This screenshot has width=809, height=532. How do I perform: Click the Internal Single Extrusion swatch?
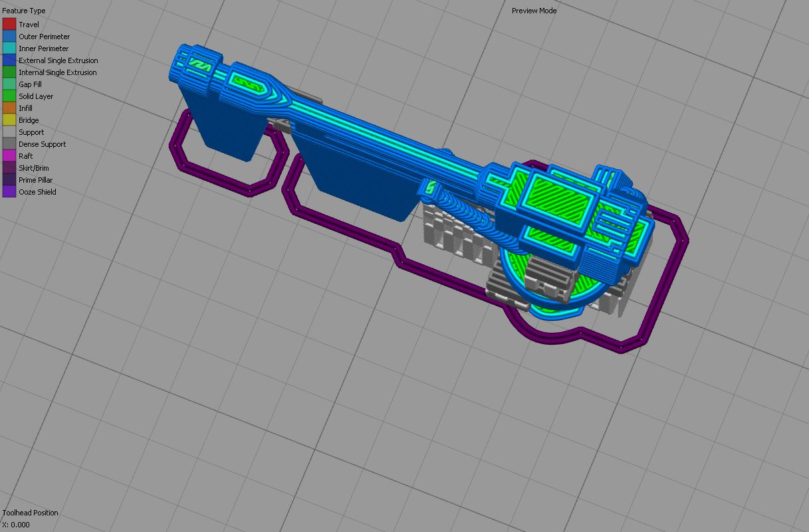pyautogui.click(x=9, y=72)
